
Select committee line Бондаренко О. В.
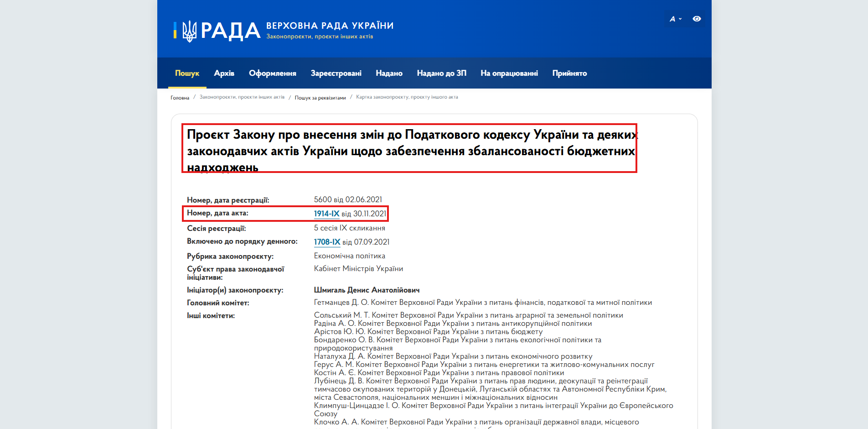point(458,344)
